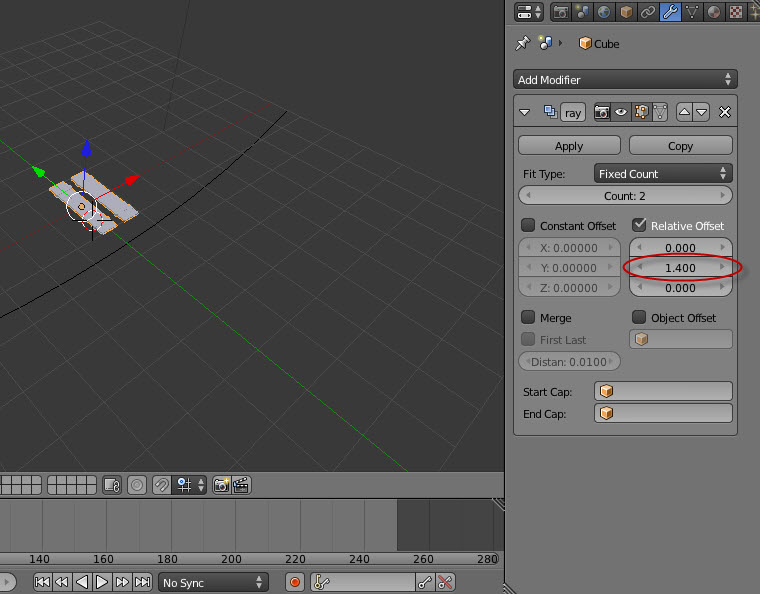Click the Object Offset object picker field
760x594 pixels.
(681, 339)
